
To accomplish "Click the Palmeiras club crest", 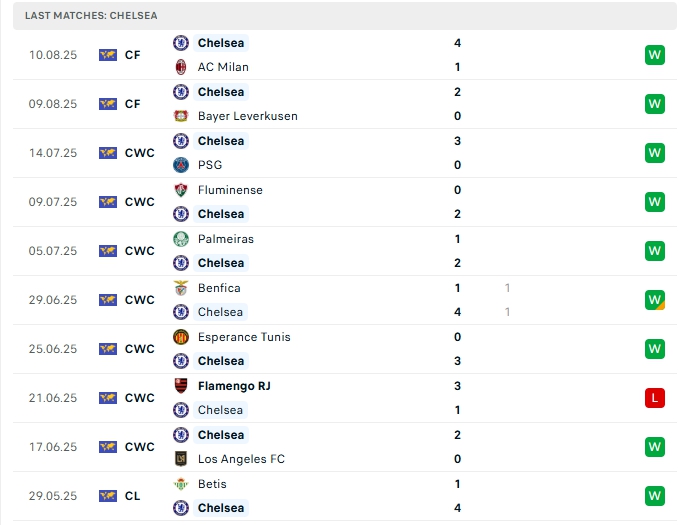I will pyautogui.click(x=181, y=239).
